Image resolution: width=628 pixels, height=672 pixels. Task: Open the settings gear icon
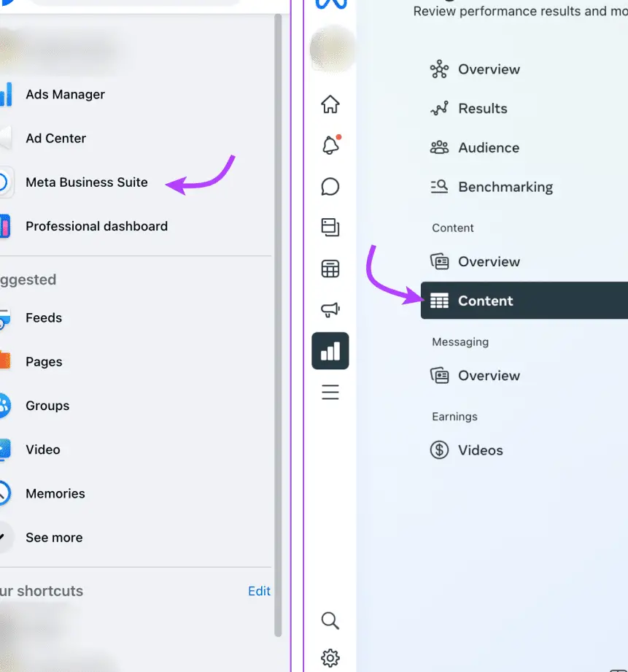point(330,658)
